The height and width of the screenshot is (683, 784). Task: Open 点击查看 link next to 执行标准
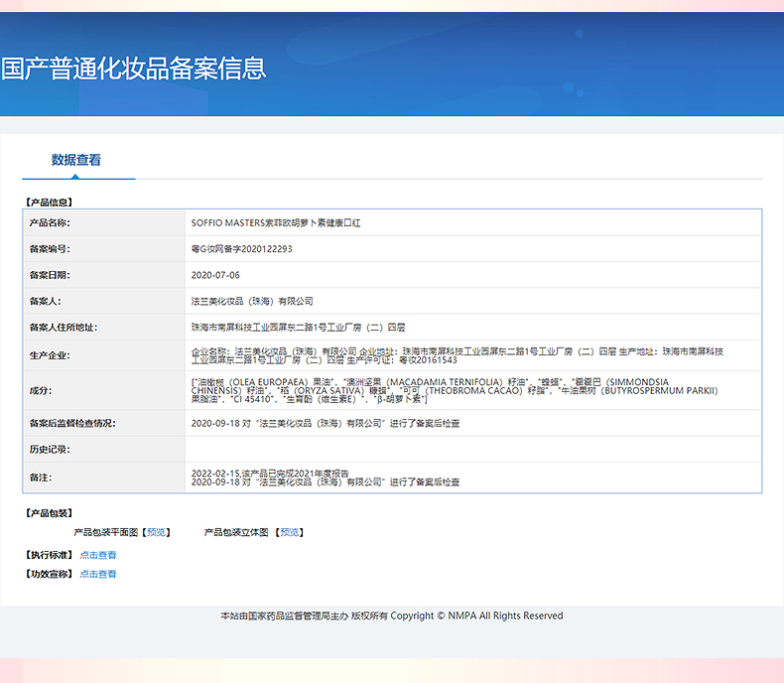coord(98,555)
